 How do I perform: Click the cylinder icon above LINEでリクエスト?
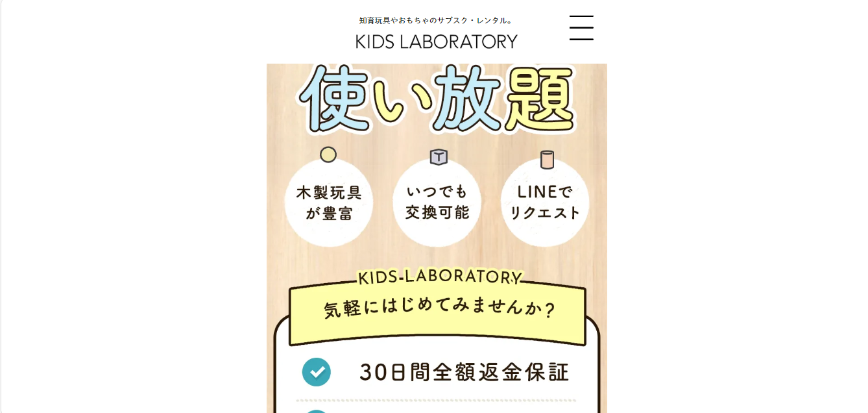coord(547,159)
